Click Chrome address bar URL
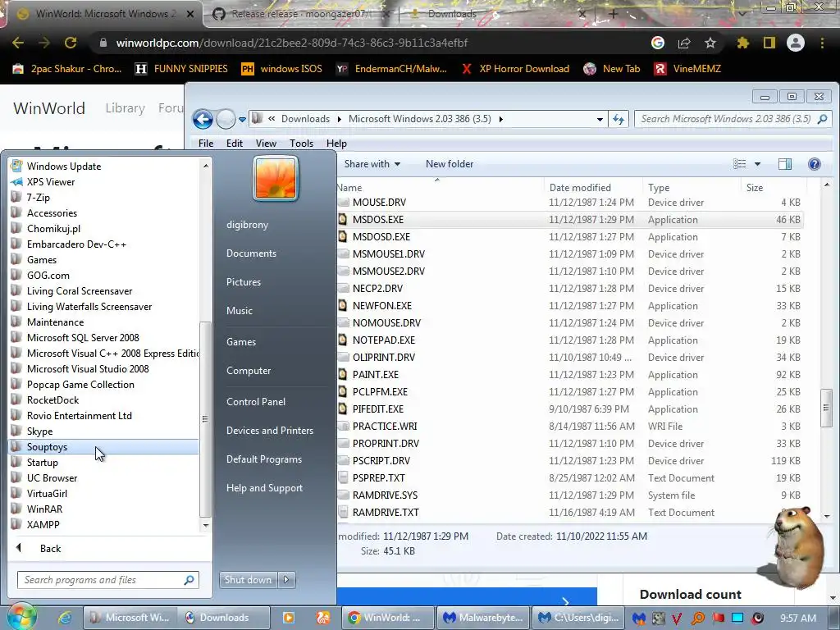The image size is (840, 630). 292,43
